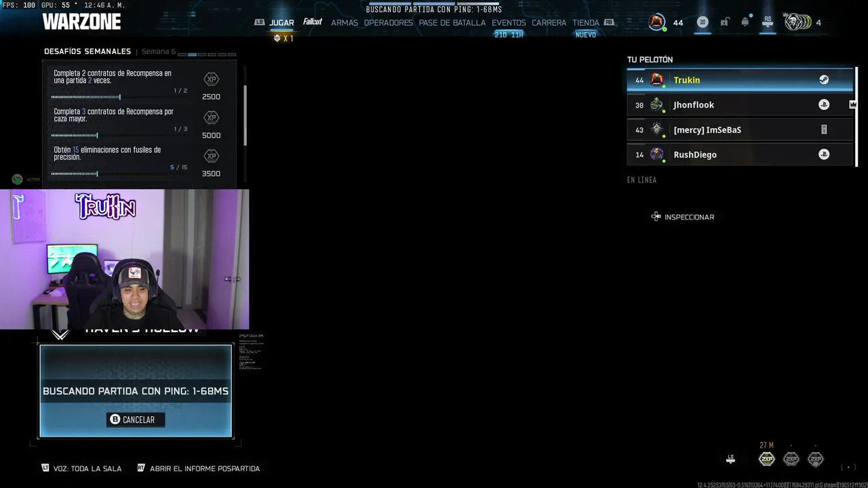868x488 pixels.
Task: Open the EVENTOS tab
Action: pos(509,22)
